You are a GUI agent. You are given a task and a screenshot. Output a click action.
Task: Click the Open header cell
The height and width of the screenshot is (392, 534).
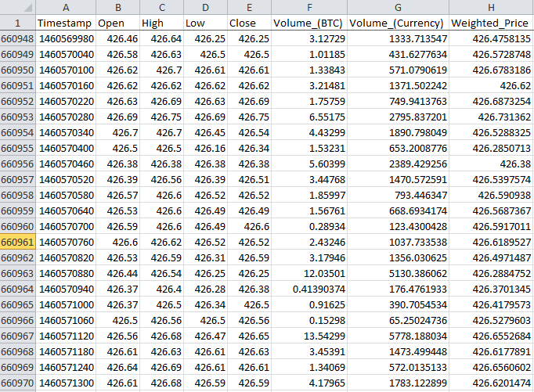pyautogui.click(x=117, y=23)
